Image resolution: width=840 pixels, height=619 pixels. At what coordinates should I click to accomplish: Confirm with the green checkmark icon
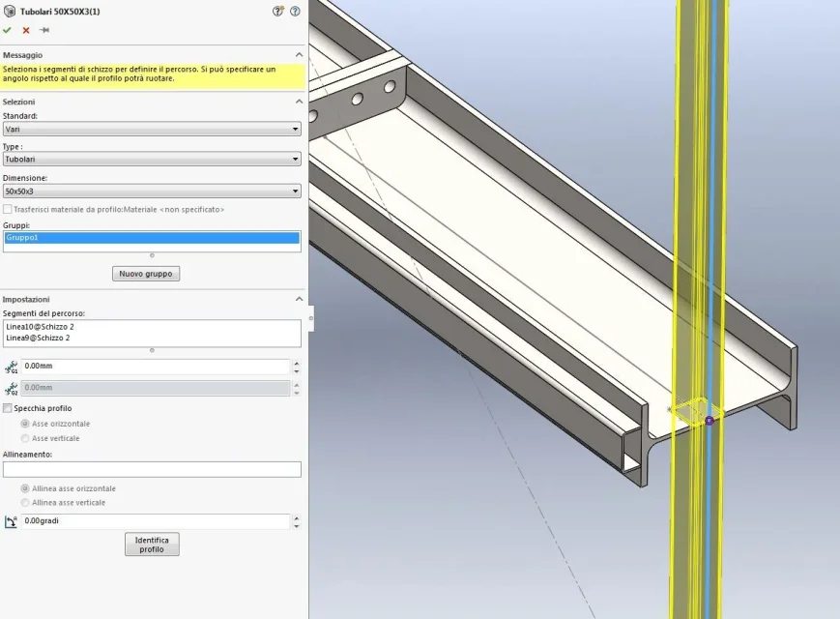click(x=7, y=30)
